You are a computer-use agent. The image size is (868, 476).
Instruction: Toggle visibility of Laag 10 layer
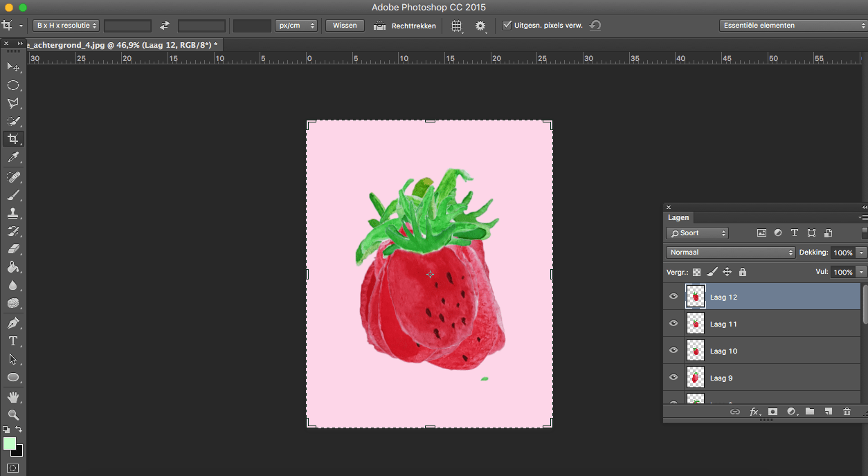673,351
